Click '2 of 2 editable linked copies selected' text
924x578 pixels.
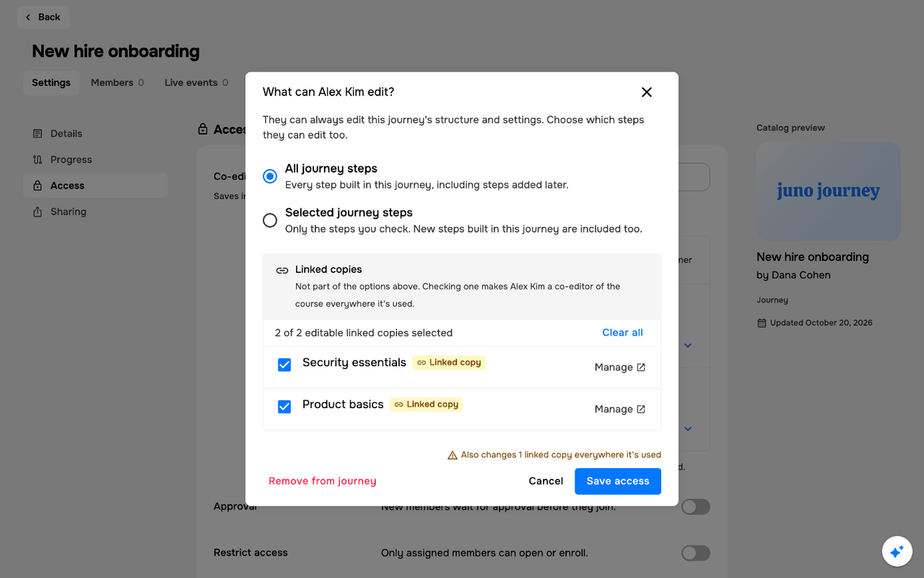point(364,333)
